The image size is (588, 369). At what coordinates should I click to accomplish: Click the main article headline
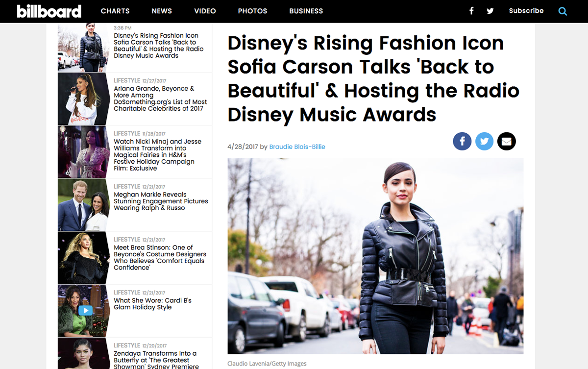tap(373, 79)
